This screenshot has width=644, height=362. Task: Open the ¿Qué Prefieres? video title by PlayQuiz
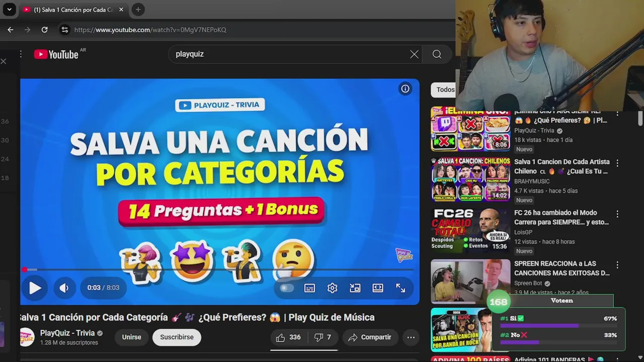560,116
